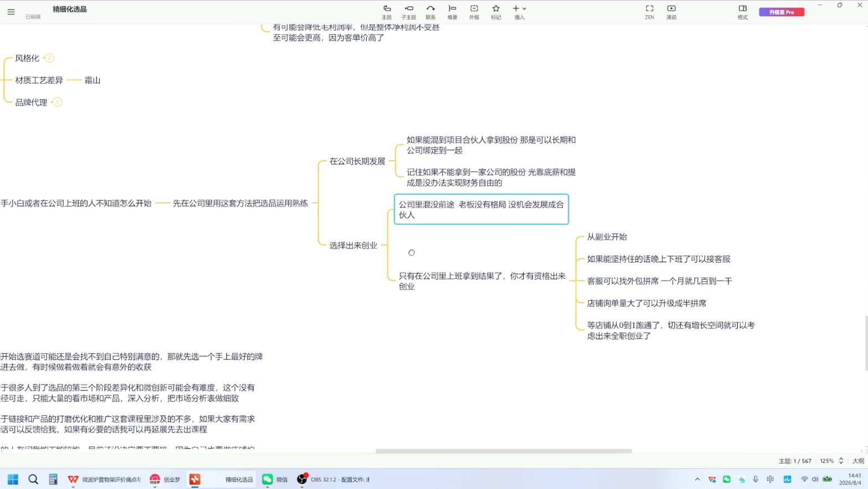
Task: Select topic 店铺询单量大了可以升级成半拼席
Action: (x=646, y=303)
